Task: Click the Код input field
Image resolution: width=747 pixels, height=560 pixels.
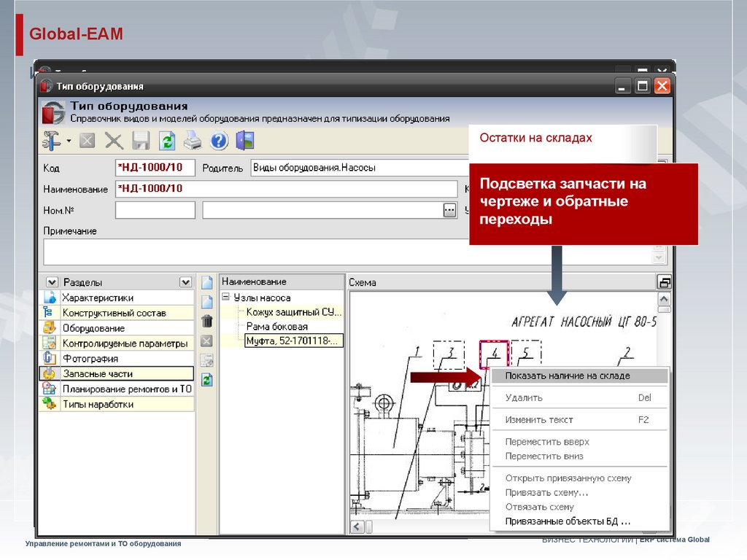Action: (x=155, y=168)
